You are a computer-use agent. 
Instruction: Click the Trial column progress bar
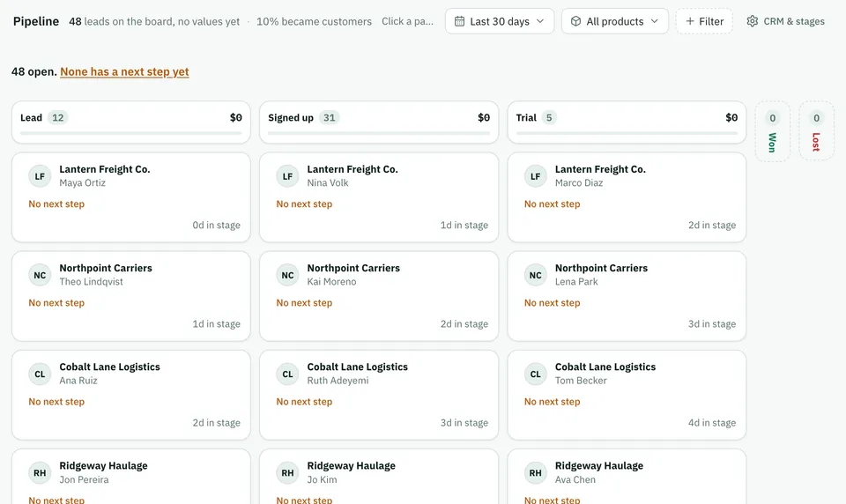click(627, 133)
